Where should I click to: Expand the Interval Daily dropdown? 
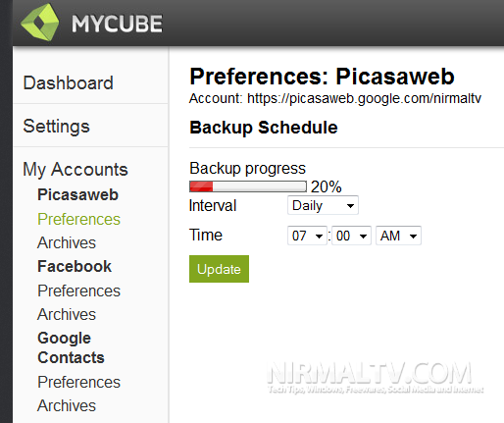click(323, 205)
